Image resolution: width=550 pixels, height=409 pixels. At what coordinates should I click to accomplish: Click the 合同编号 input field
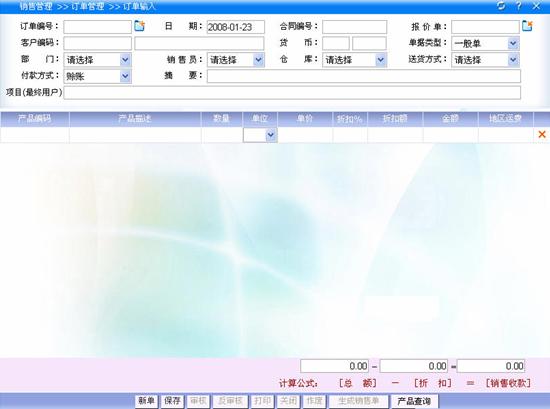pos(355,27)
